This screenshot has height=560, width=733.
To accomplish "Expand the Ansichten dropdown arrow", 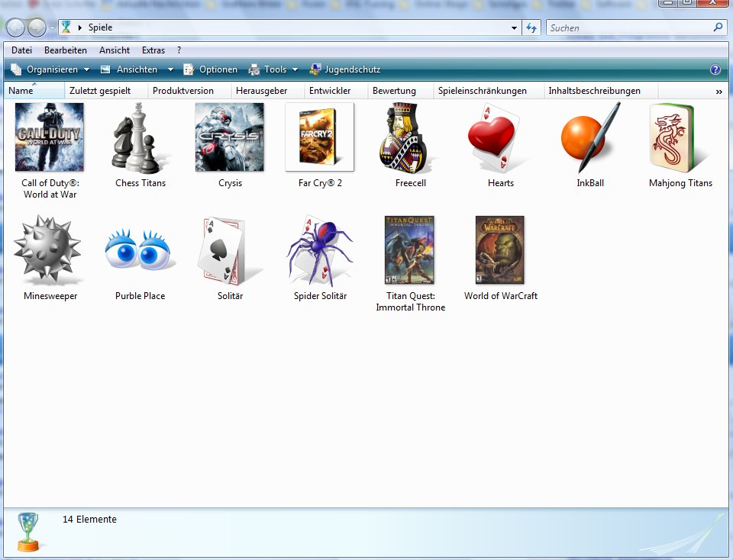I will click(170, 69).
